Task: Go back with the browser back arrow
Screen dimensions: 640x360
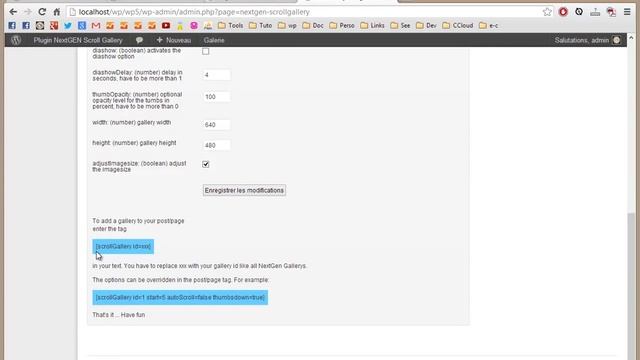Action: [x=13, y=12]
